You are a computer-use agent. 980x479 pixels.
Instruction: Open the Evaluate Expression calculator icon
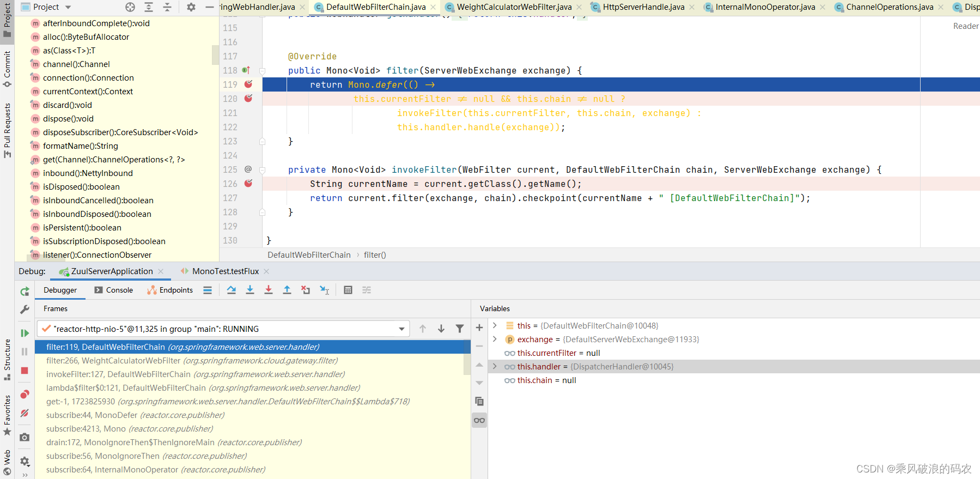point(348,290)
